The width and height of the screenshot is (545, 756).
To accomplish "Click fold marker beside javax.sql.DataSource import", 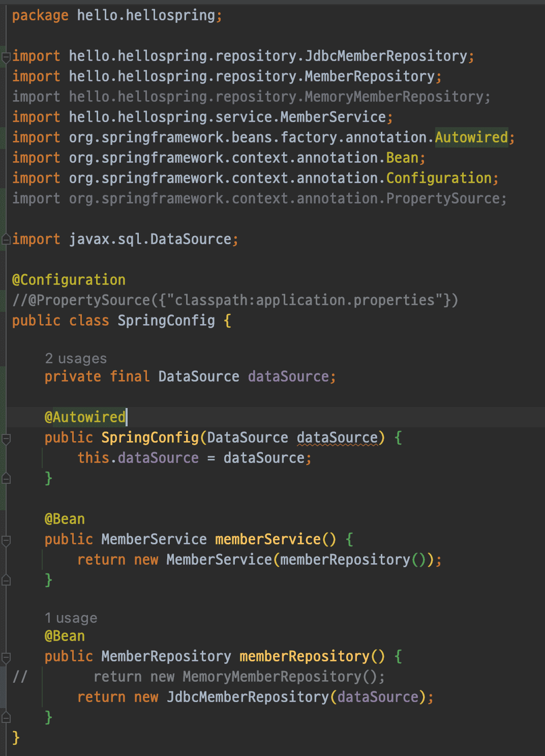I will click(x=6, y=239).
